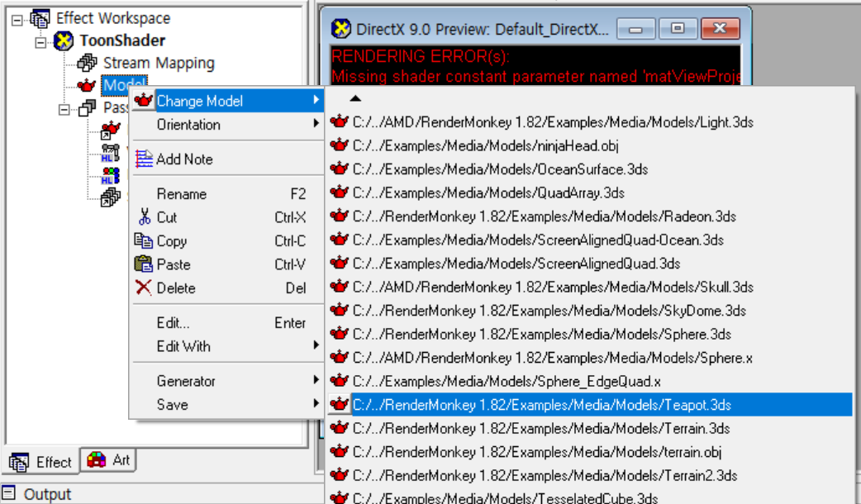Click the teapot icon beside Light.3ds
Screen dimensions: 861x504
coord(340,121)
